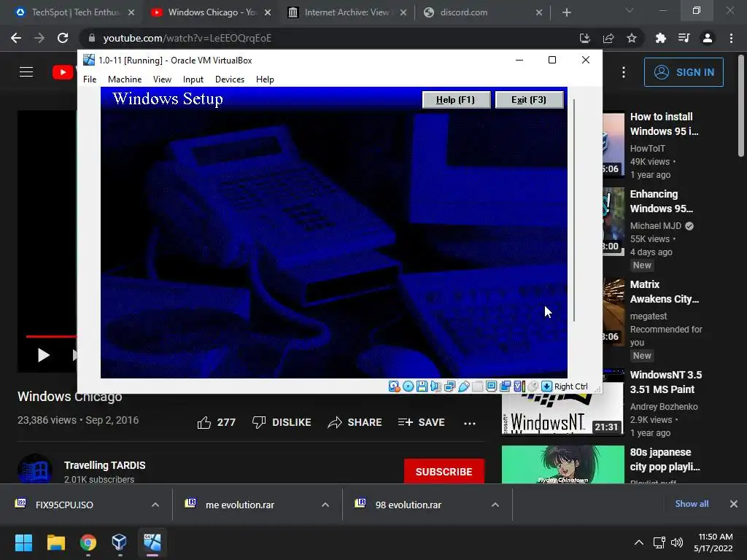Click the floppy disk status icon in VirtualBox
The width and height of the screenshot is (747, 560).
click(x=422, y=386)
